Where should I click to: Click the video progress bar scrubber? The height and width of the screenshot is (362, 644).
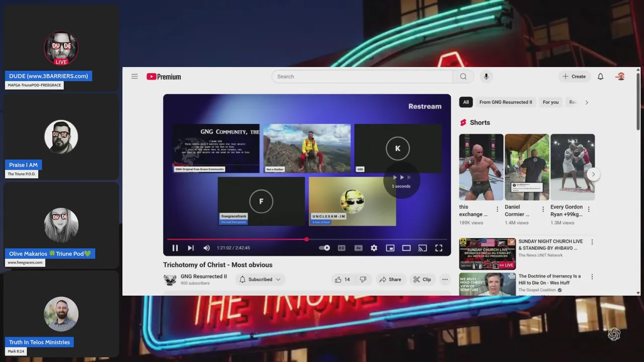pos(306,239)
